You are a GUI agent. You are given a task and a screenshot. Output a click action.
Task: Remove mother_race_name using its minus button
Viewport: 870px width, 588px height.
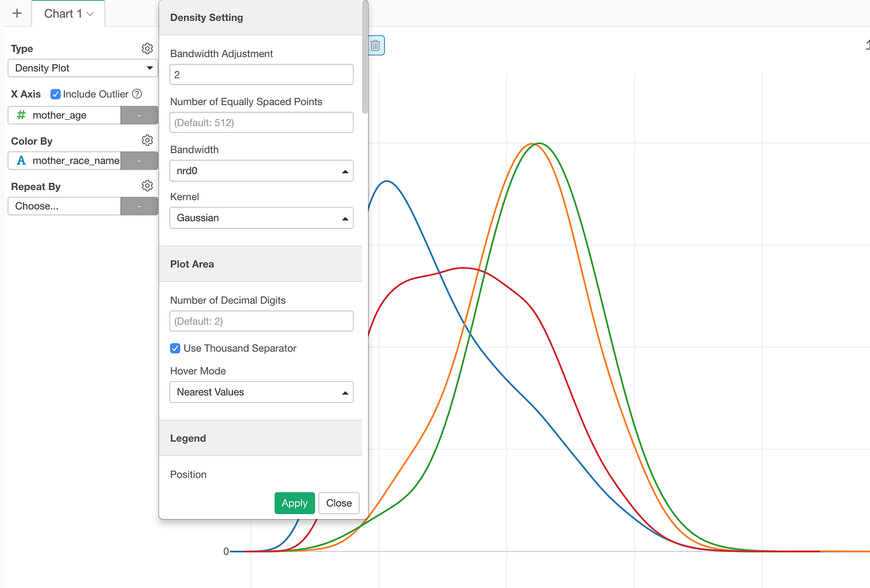(139, 160)
